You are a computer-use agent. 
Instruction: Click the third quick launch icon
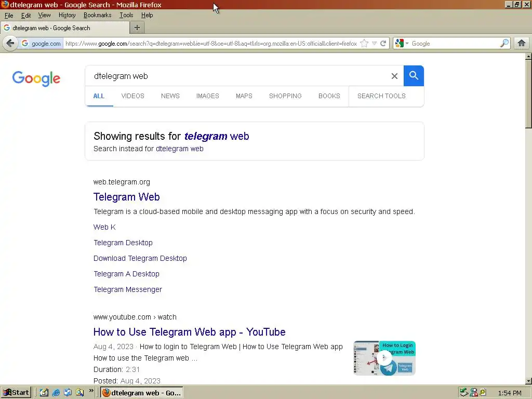pos(68,393)
